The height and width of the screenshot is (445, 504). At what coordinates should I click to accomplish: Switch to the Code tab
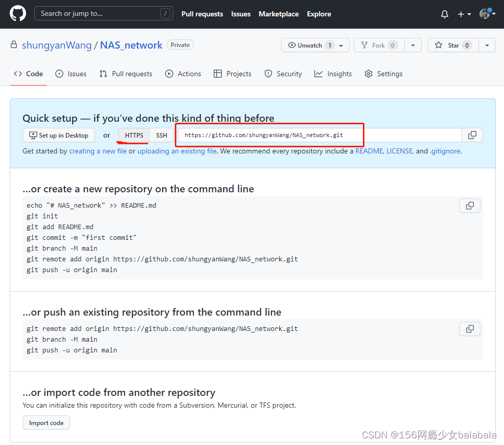tap(28, 74)
